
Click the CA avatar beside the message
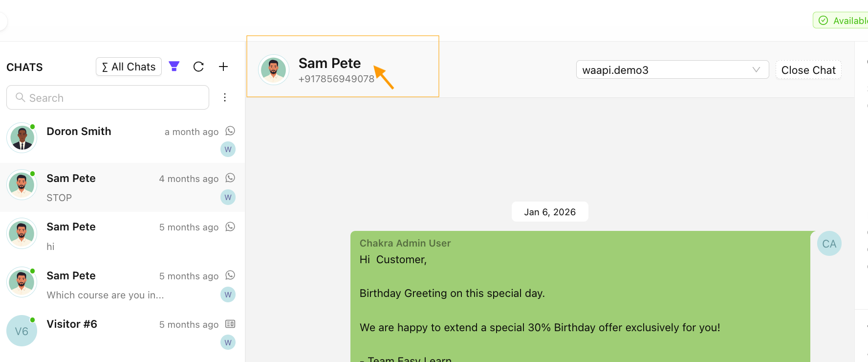click(829, 244)
